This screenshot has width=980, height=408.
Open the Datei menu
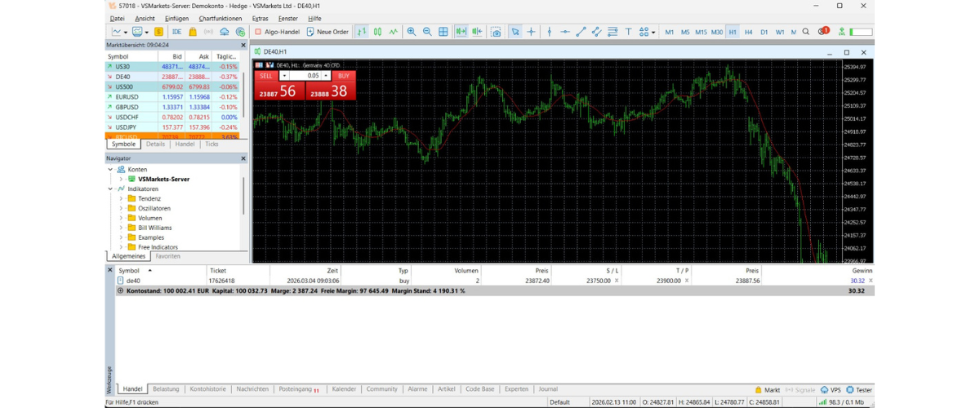pos(117,18)
